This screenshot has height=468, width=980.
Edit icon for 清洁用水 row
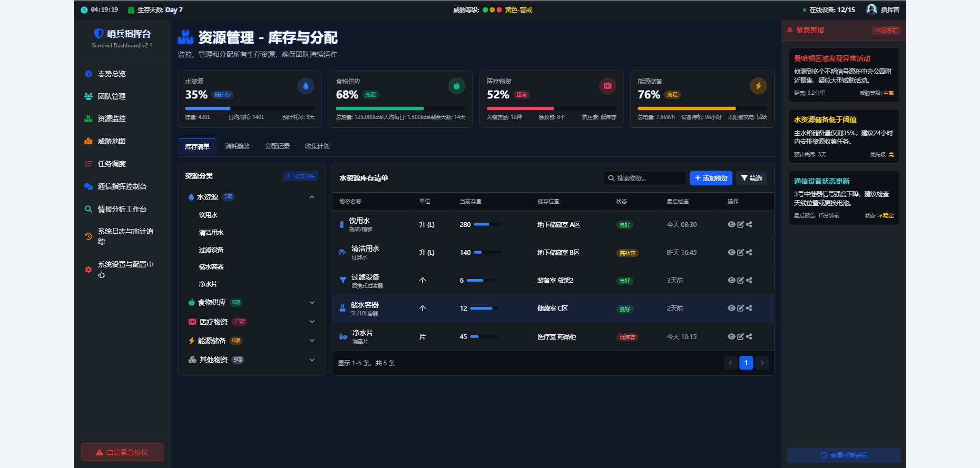(740, 252)
